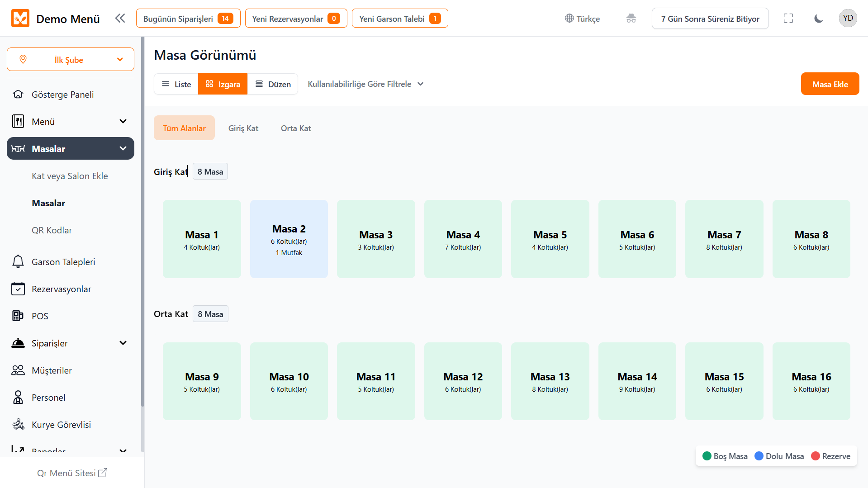
Task: Click the Düzen layout icon
Action: coord(259,84)
